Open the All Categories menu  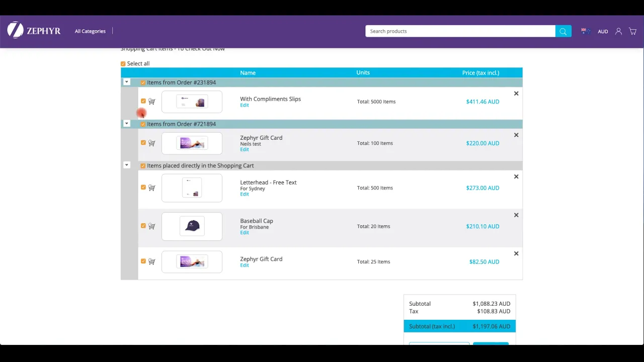coord(90,31)
